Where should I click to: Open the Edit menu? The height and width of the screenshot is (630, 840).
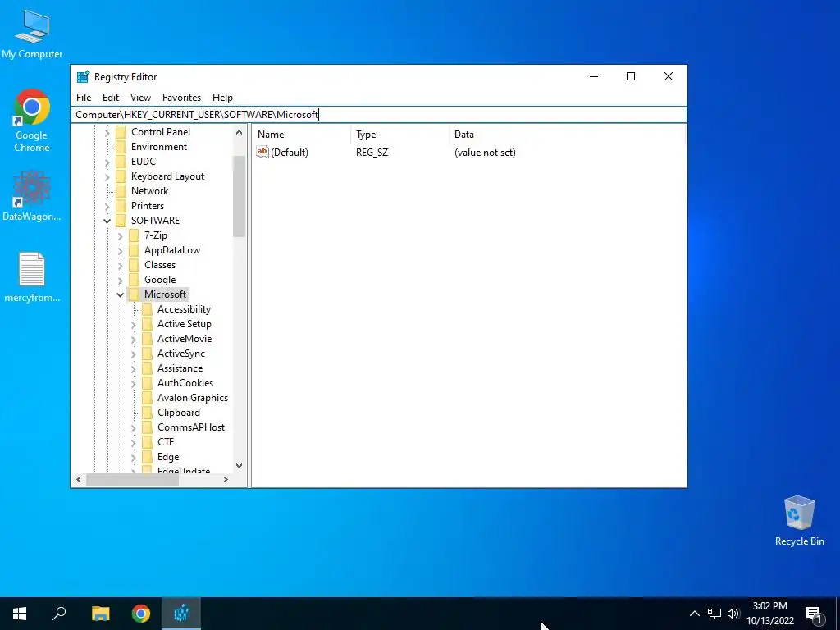111,98
